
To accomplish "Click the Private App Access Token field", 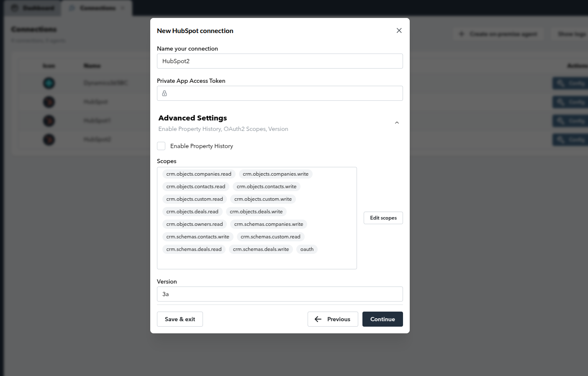I will [285, 93].
